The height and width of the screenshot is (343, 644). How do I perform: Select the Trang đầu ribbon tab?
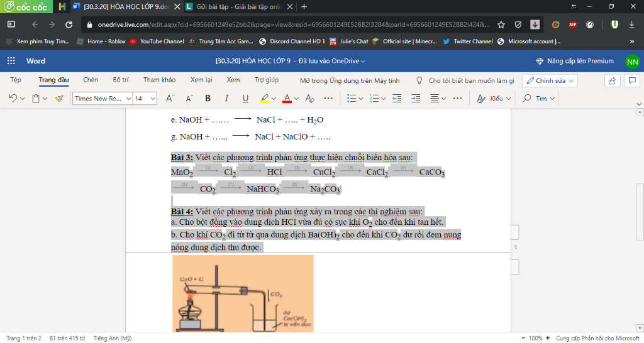click(54, 80)
